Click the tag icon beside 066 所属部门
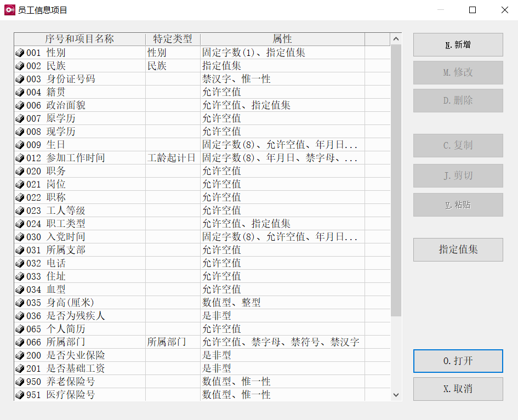The image size is (518, 420). click(19, 342)
